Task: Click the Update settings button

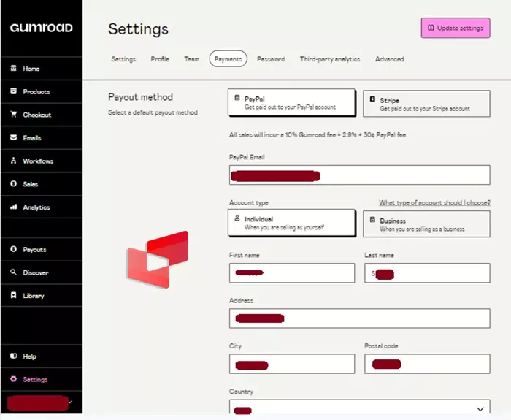Action: [456, 28]
